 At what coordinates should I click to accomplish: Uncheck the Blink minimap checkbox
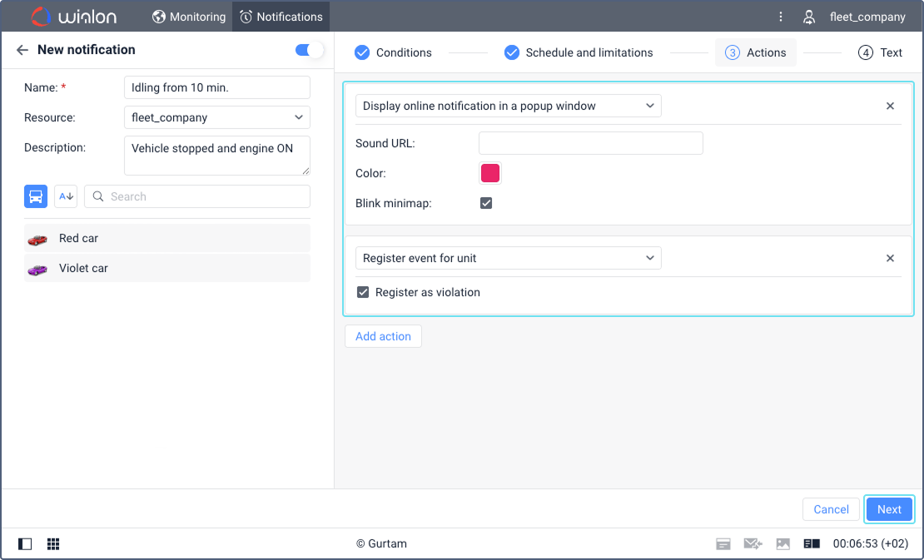tap(486, 203)
